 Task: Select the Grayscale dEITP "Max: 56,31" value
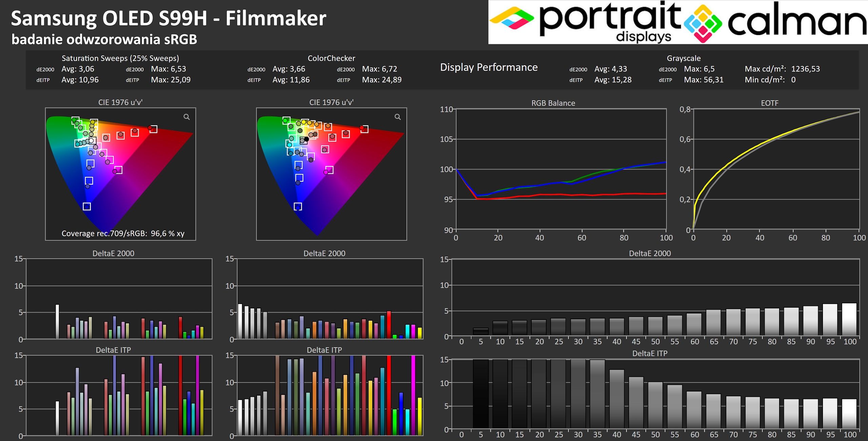(704, 80)
